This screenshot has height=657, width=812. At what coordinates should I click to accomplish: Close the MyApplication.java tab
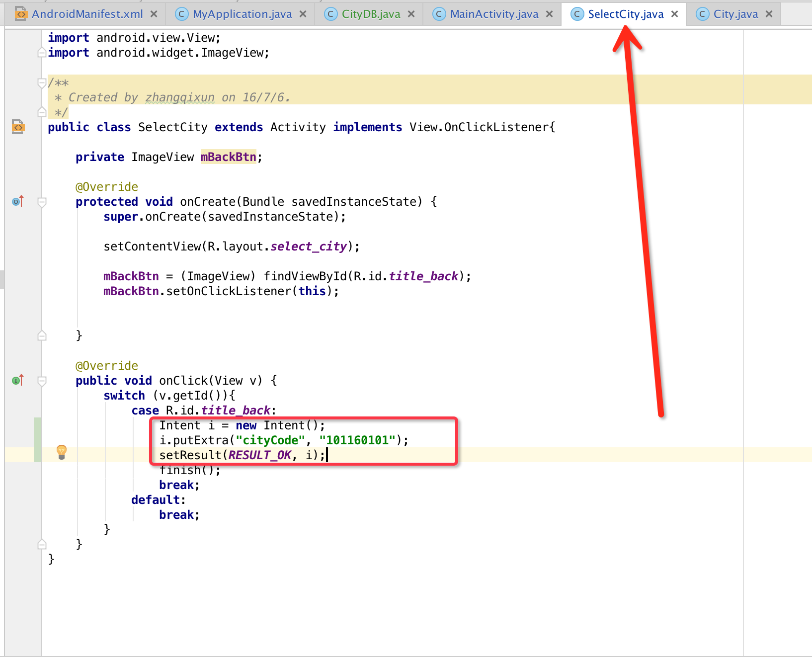pyautogui.click(x=303, y=14)
